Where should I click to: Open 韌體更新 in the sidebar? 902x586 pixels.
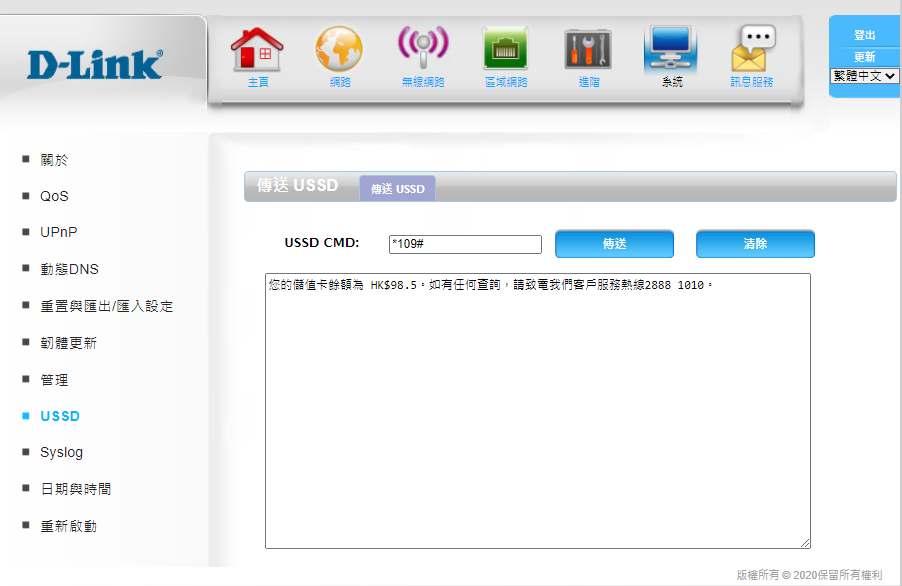(x=68, y=343)
